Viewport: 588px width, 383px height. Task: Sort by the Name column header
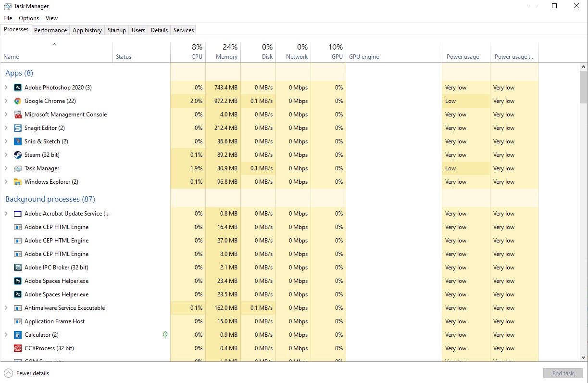click(57, 52)
